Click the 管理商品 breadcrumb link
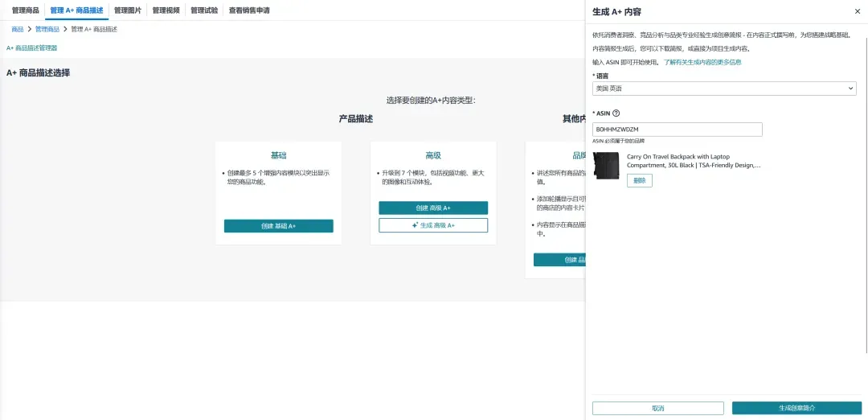Viewport: 868px width, 420px height. click(47, 29)
